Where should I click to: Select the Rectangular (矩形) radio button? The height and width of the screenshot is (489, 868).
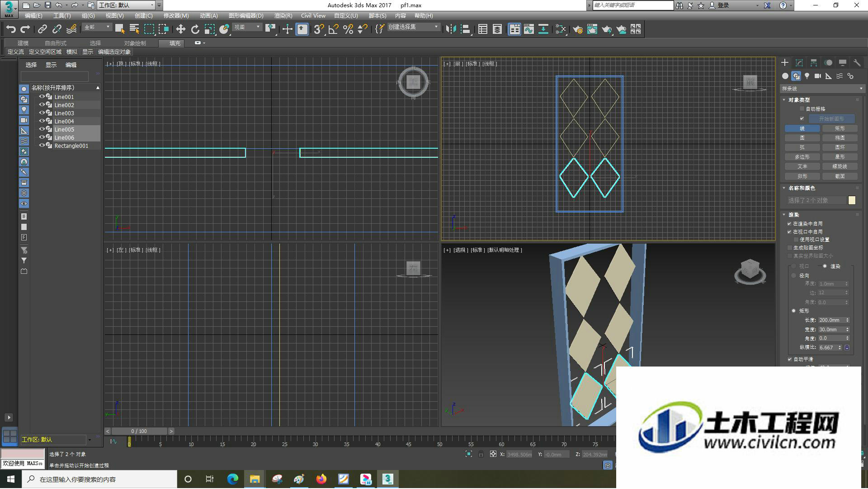pyautogui.click(x=793, y=311)
